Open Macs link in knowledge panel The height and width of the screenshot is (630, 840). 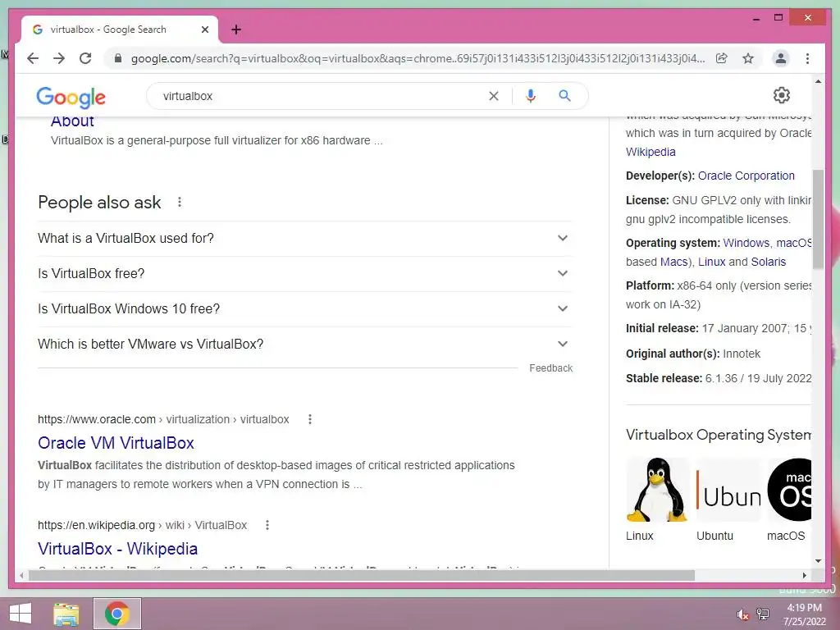tap(674, 262)
